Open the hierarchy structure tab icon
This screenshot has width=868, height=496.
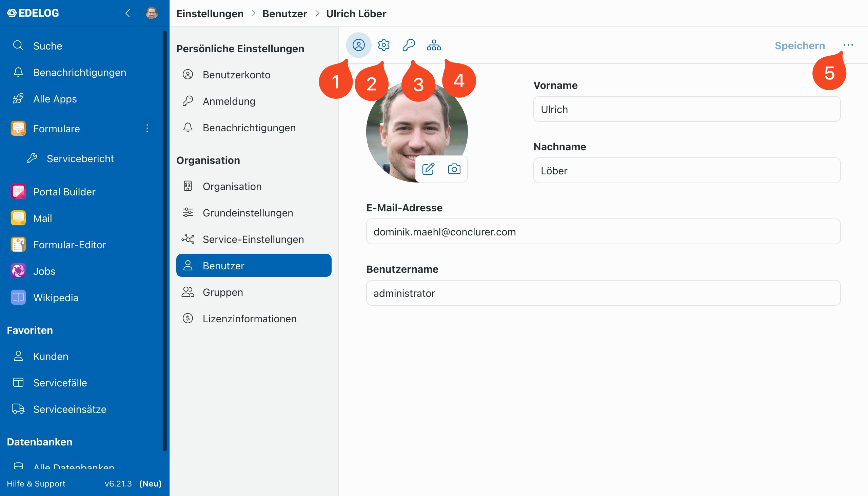(434, 45)
